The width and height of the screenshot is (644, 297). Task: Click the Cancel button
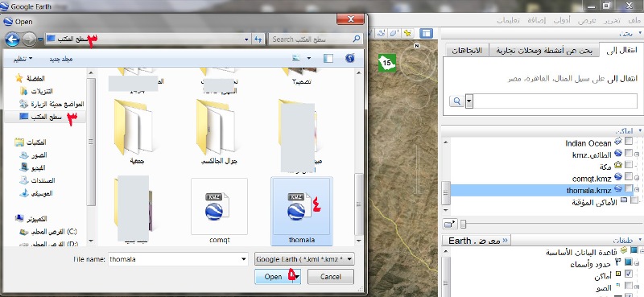pyautogui.click(x=331, y=276)
